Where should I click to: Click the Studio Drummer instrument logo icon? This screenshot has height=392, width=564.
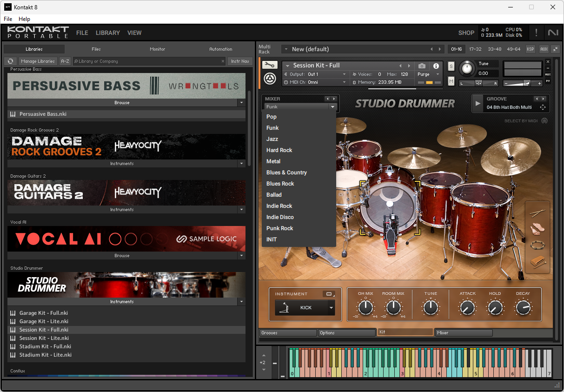270,79
